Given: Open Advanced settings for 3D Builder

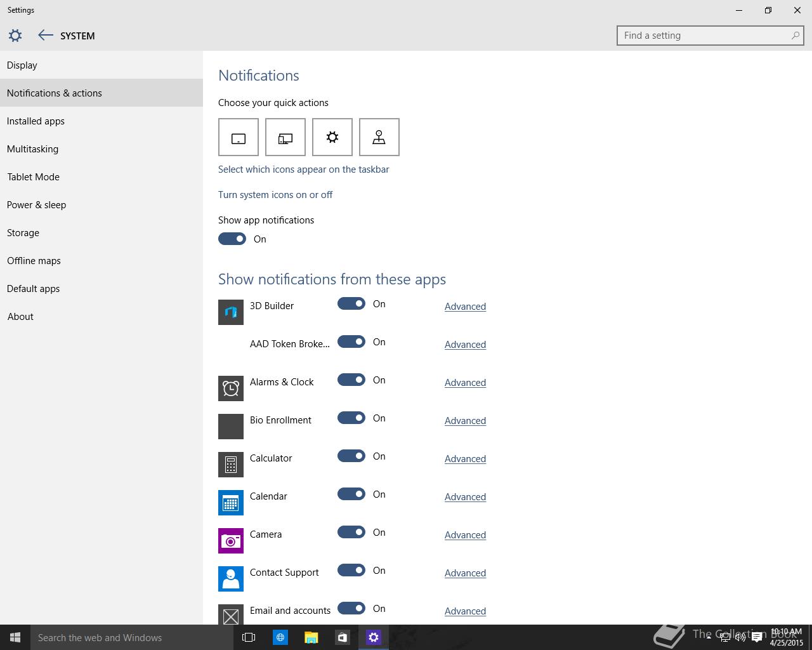Looking at the screenshot, I should pos(465,307).
